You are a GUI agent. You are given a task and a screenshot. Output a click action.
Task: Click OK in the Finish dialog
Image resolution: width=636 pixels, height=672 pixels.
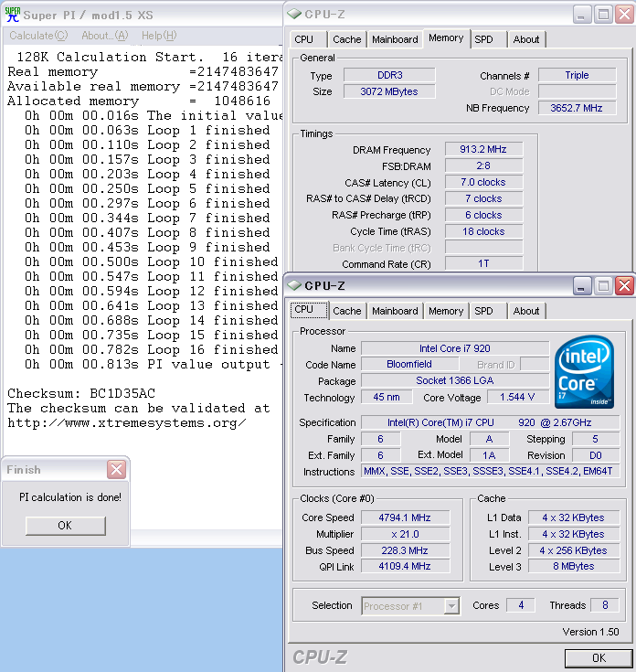(66, 526)
